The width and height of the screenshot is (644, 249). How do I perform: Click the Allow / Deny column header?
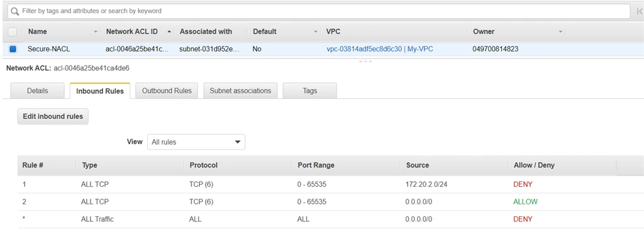(x=534, y=165)
